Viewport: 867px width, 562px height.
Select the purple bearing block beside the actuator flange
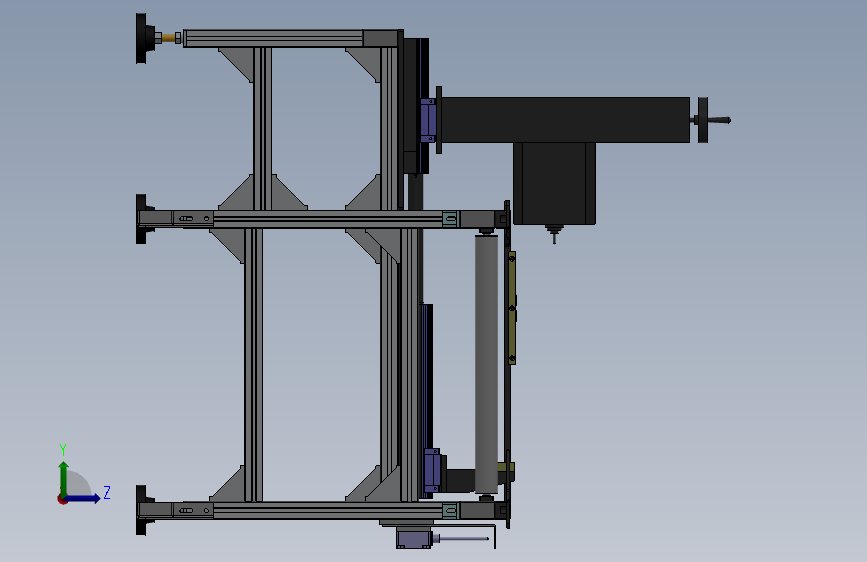click(x=428, y=120)
